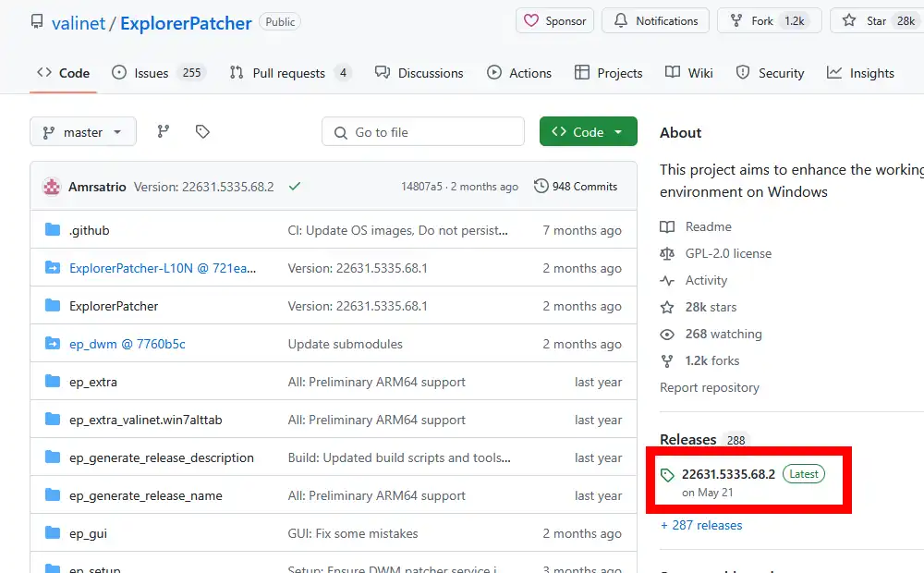The height and width of the screenshot is (573, 924).
Task: Click the tag icon beside release 22631.5335.68.2
Action: (x=667, y=475)
